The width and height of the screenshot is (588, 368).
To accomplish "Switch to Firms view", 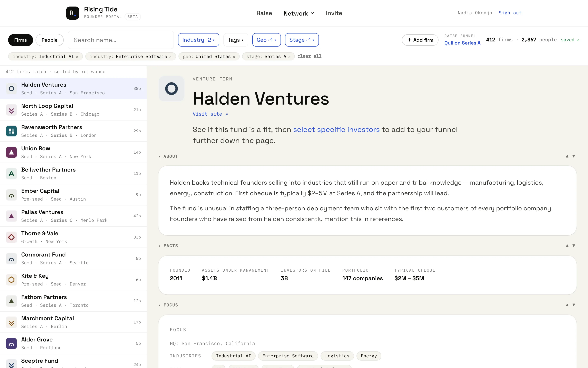I will [x=20, y=40].
